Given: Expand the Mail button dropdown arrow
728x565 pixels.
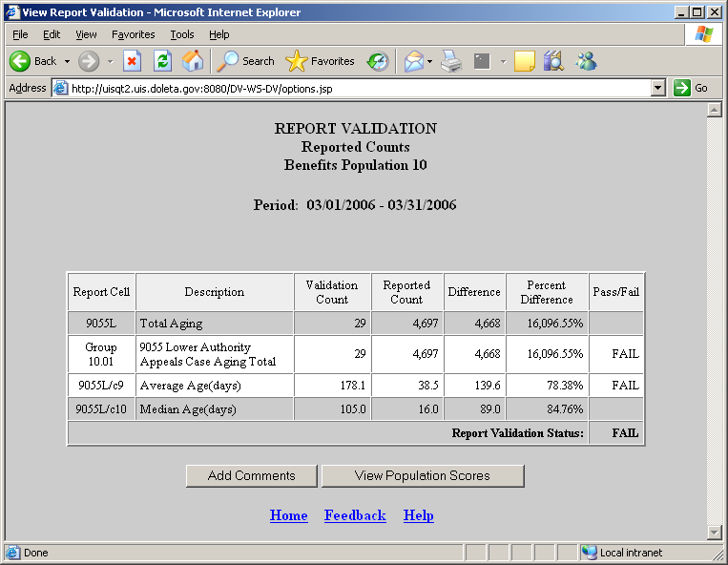Looking at the screenshot, I should click(x=430, y=61).
